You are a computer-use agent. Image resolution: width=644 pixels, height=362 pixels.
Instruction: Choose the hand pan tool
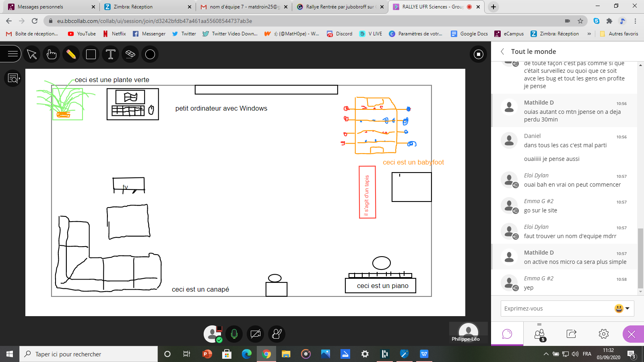(52, 54)
